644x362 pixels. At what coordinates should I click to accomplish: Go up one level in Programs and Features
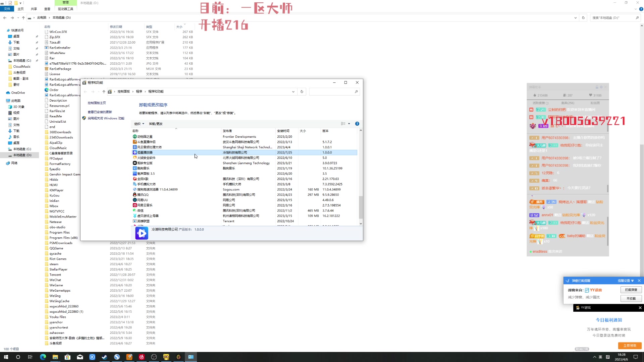pyautogui.click(x=104, y=92)
